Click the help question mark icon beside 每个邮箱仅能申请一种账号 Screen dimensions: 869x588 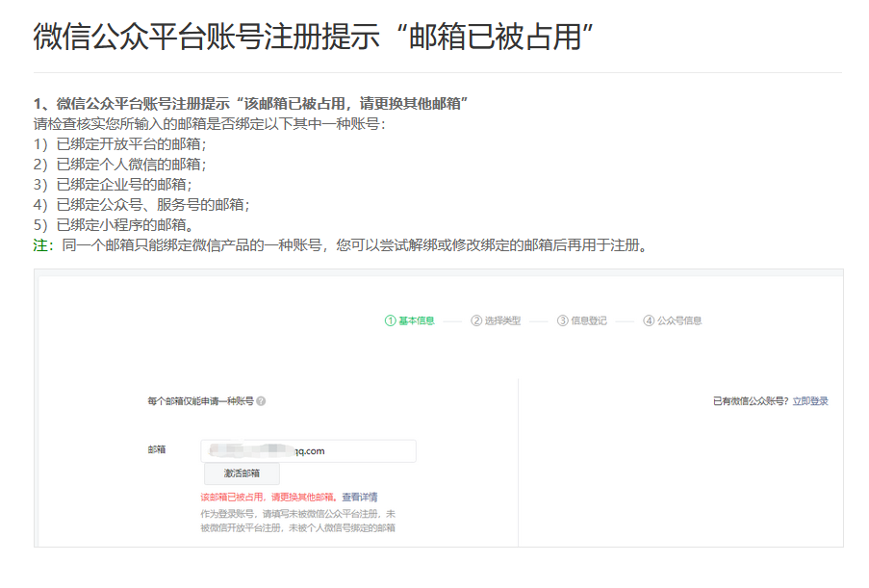[x=261, y=401]
